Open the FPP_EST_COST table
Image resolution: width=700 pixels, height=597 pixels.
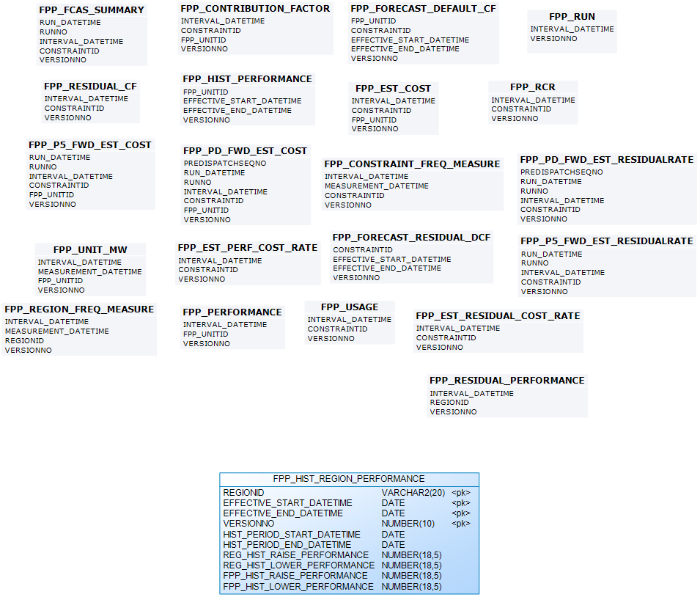coord(393,88)
